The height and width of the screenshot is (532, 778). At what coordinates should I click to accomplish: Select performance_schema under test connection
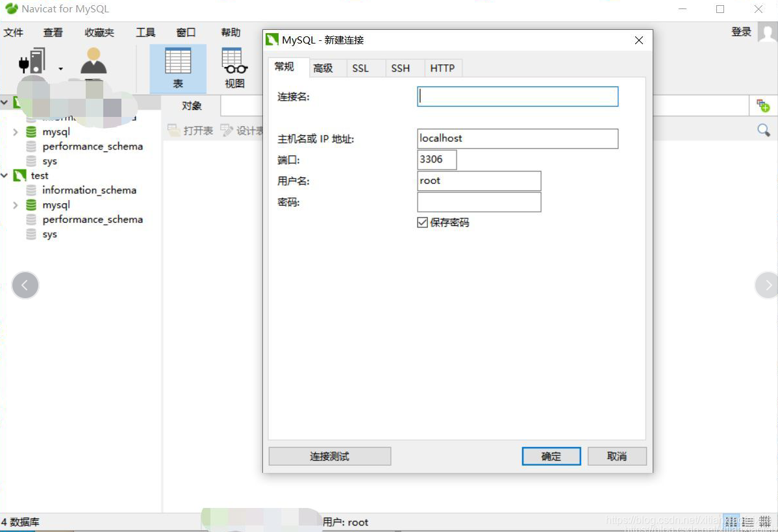(x=93, y=220)
